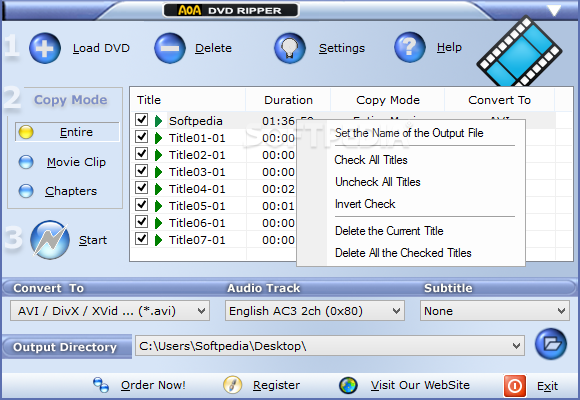The height and width of the screenshot is (400, 580).
Task: Uncheck the Title06-01 checkbox
Action: coord(141,222)
